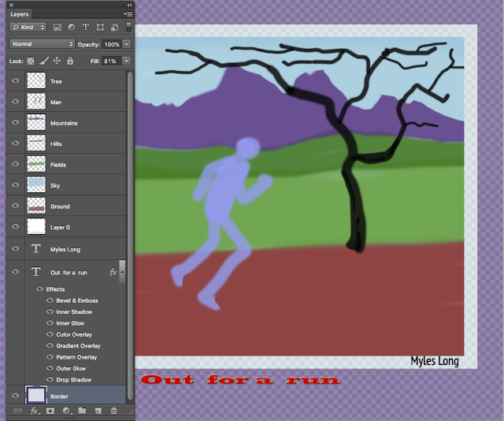Delete layer trash icon
This screenshot has height=421, width=504.
113,411
